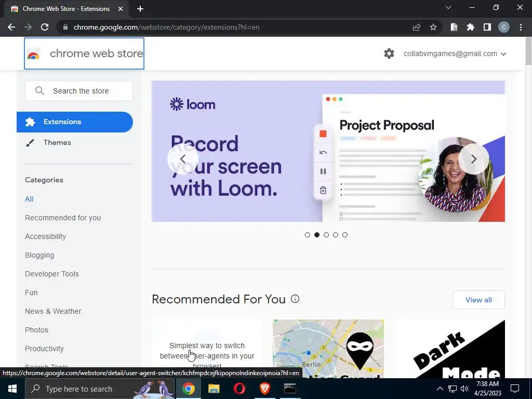532x399 pixels.
Task: Click the Search the store field
Action: 79,91
